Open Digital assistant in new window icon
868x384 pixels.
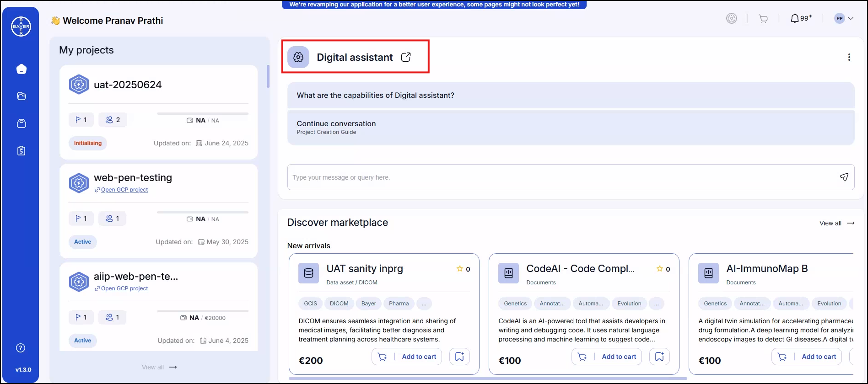(406, 57)
